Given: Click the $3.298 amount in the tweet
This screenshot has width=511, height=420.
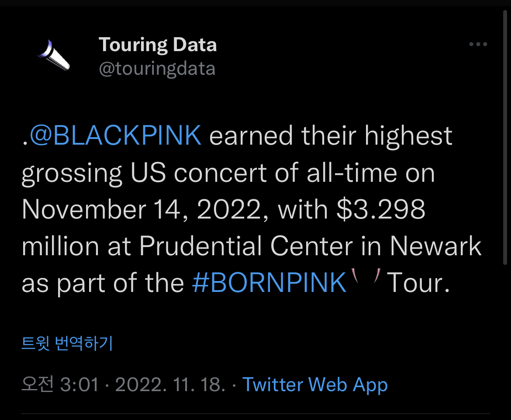Looking at the screenshot, I should (x=381, y=209).
